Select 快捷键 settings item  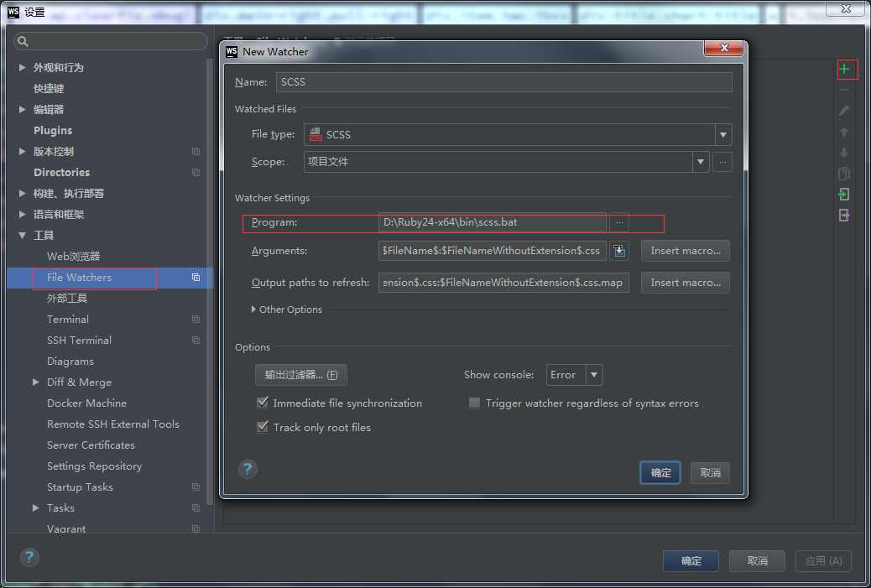coord(49,88)
